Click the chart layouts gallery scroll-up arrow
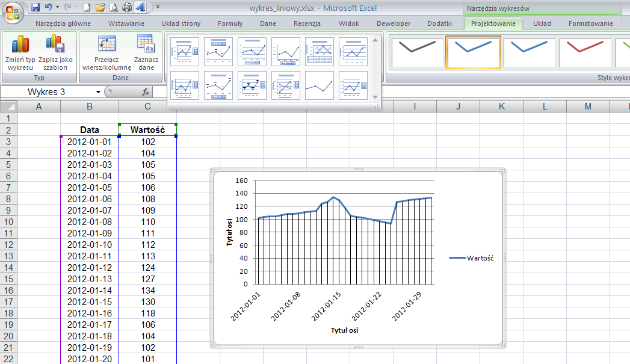The height and width of the screenshot is (364, 630). [375, 40]
